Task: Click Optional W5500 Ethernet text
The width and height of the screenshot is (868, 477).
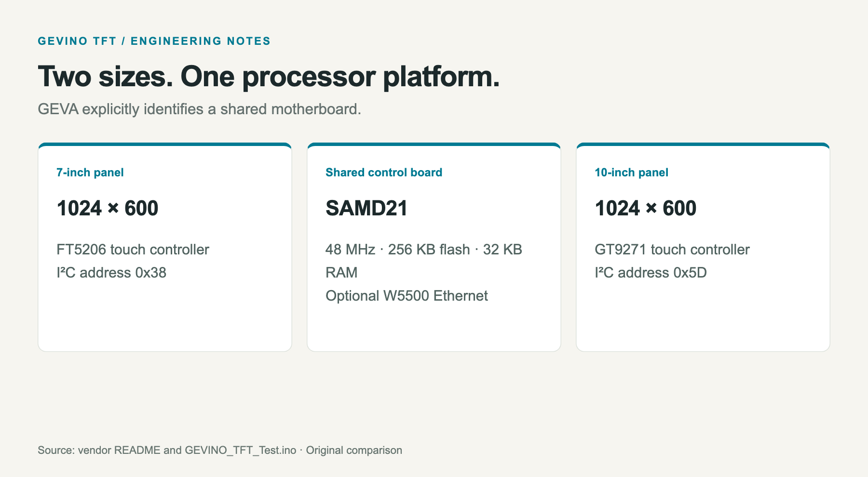Action: point(407,296)
